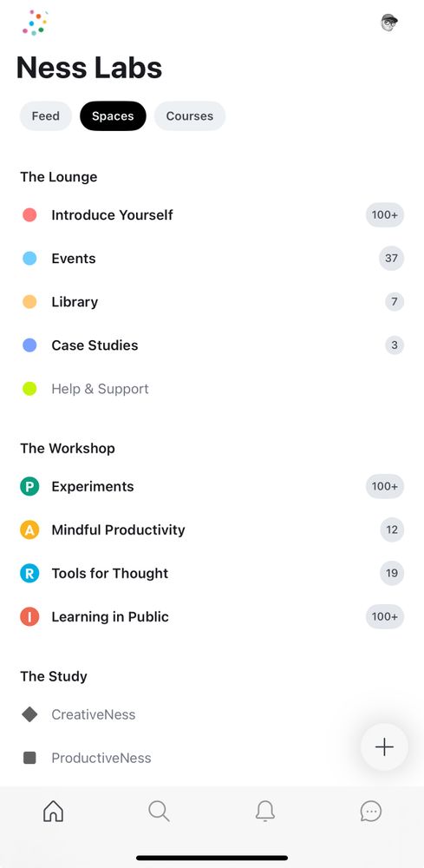Tap green P icon beside Experiments
The width and height of the screenshot is (424, 868).
[29, 487]
